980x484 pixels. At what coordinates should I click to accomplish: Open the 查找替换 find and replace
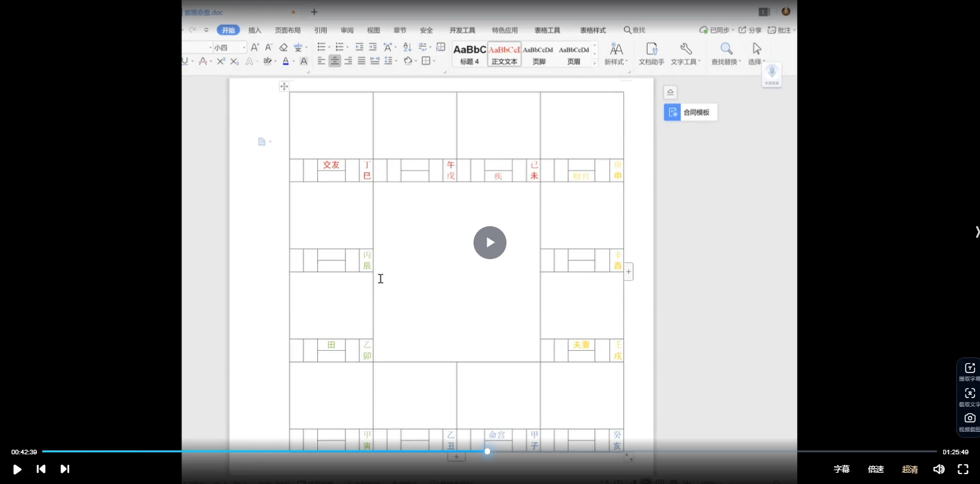[726, 54]
